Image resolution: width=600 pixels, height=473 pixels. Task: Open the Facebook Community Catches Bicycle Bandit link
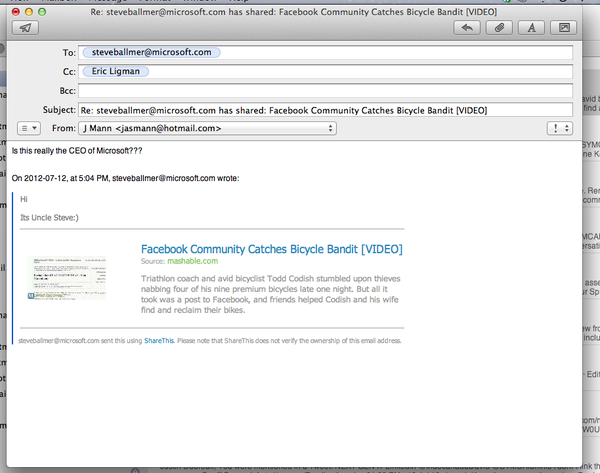coord(272,249)
